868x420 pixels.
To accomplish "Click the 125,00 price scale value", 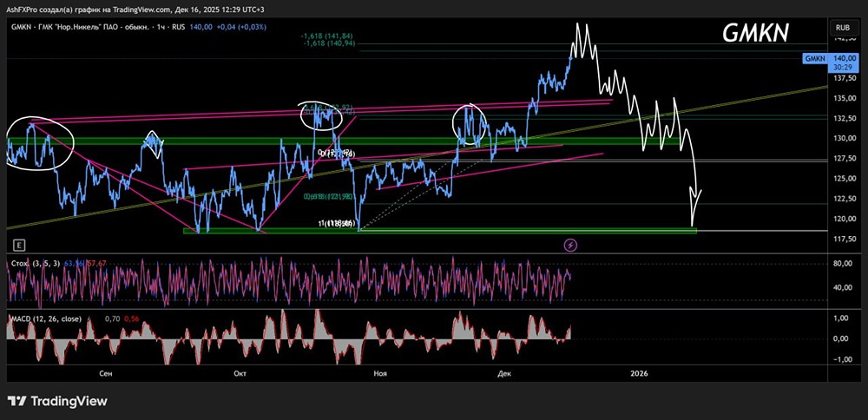I will [x=844, y=179].
